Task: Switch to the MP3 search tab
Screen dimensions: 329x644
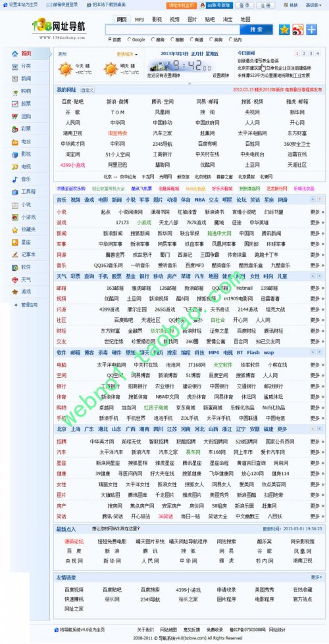Action: tap(139, 19)
